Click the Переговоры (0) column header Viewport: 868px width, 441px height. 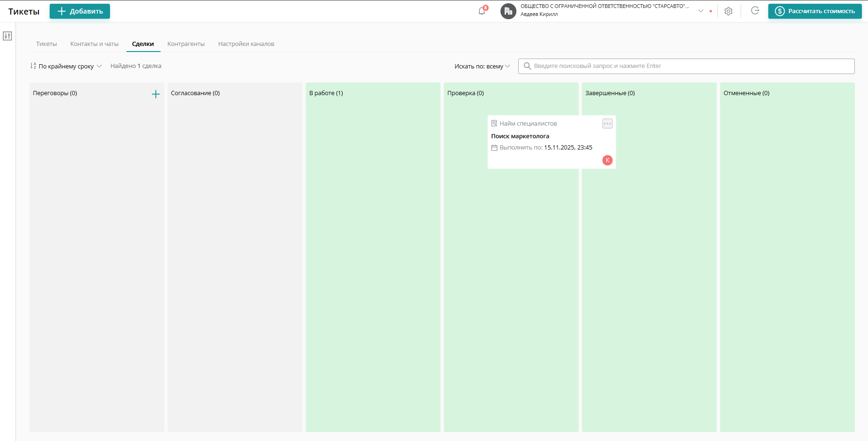(x=55, y=93)
